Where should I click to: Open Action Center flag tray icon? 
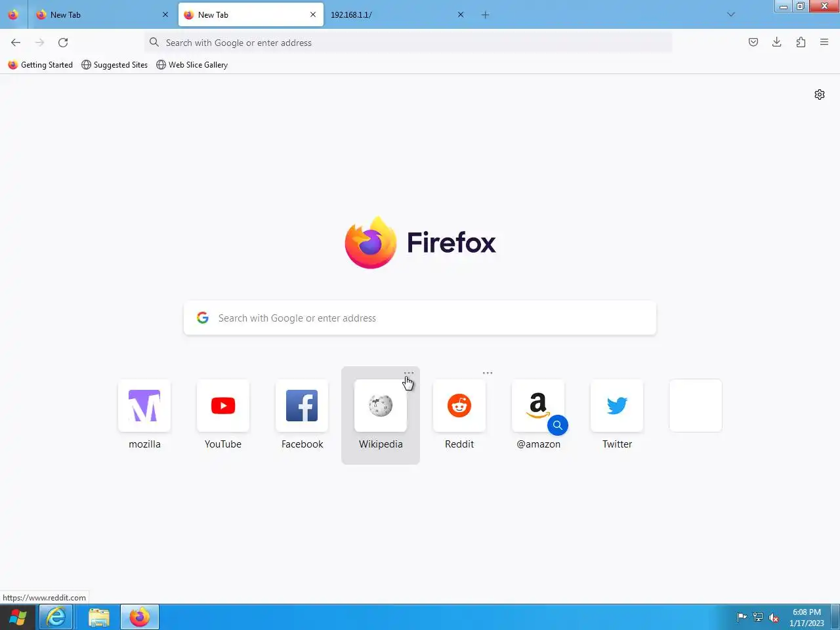click(742, 618)
